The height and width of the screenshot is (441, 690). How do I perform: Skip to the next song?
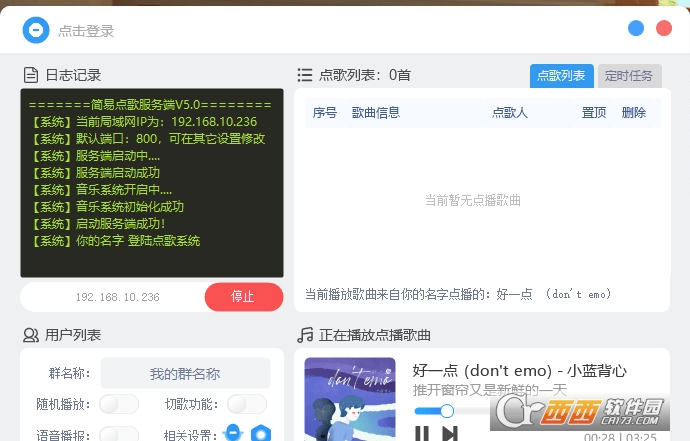pyautogui.click(x=450, y=434)
